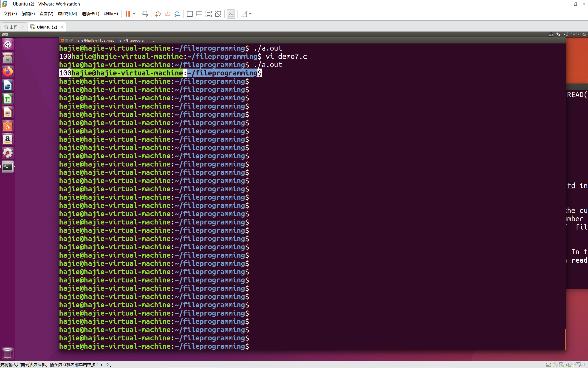Open Ubuntu Software Center from launcher

click(8, 126)
